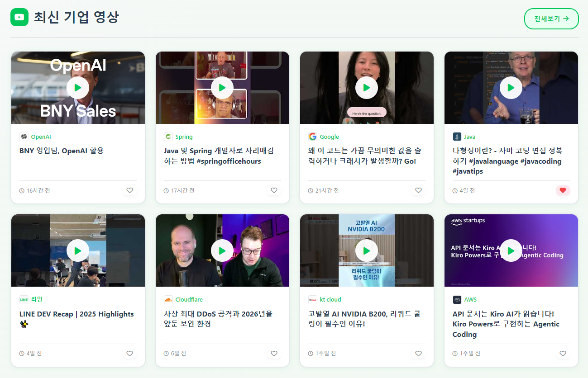588x378 pixels.
Task: Play the Cloudflare DDoS video
Action: click(x=222, y=250)
